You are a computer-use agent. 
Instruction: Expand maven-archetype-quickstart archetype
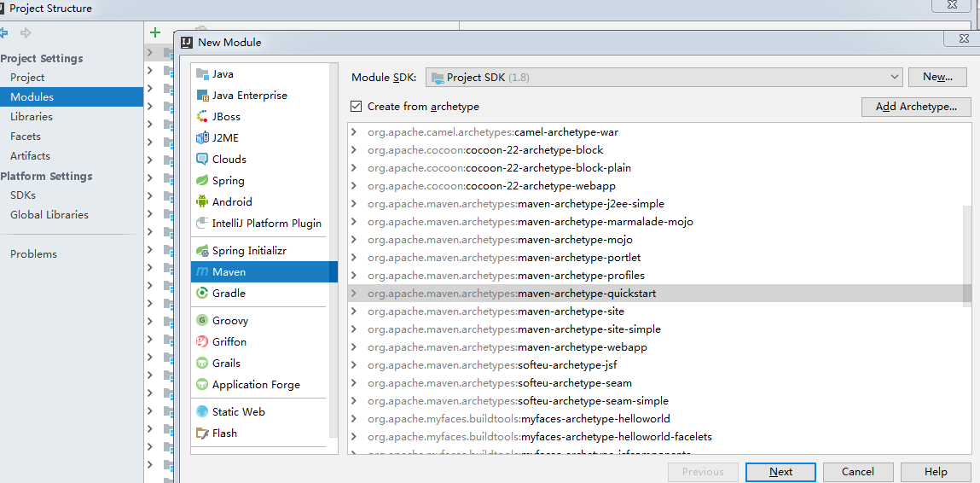(354, 294)
